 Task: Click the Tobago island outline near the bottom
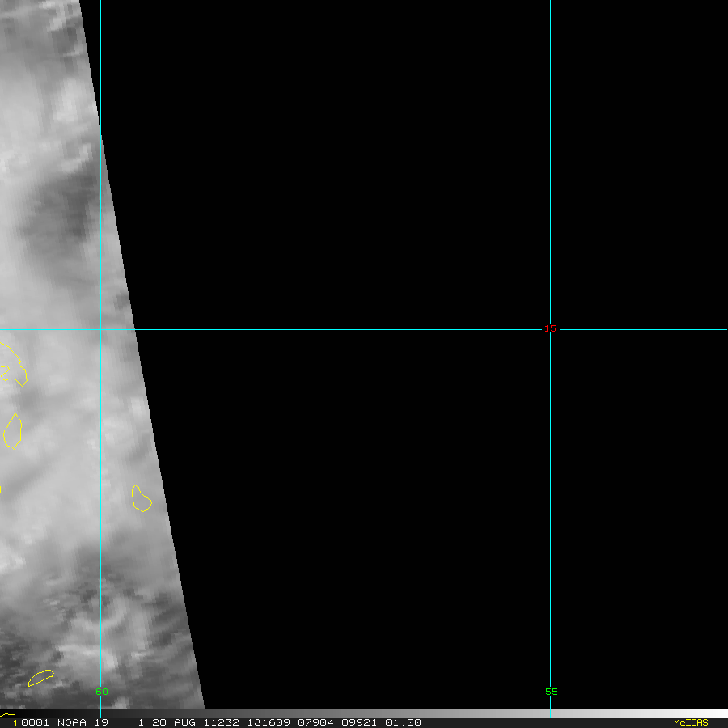(41, 678)
